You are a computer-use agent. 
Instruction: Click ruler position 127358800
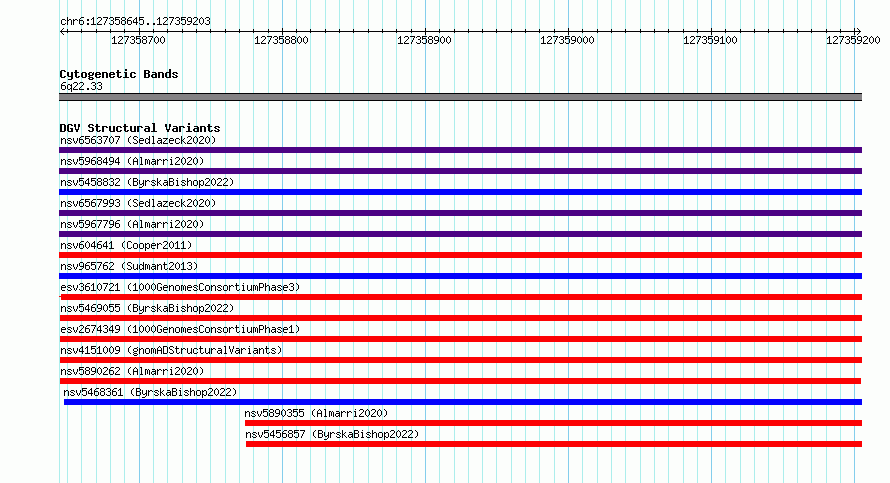click(281, 40)
